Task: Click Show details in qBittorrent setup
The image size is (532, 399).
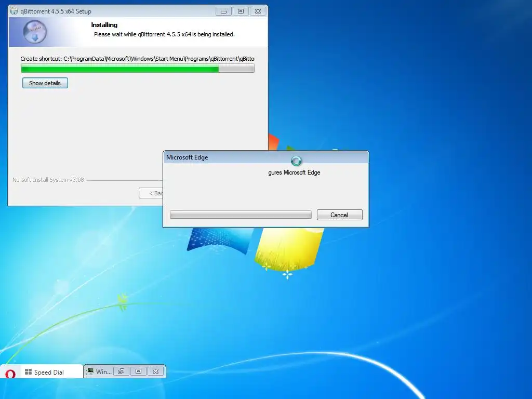Action: tap(45, 83)
